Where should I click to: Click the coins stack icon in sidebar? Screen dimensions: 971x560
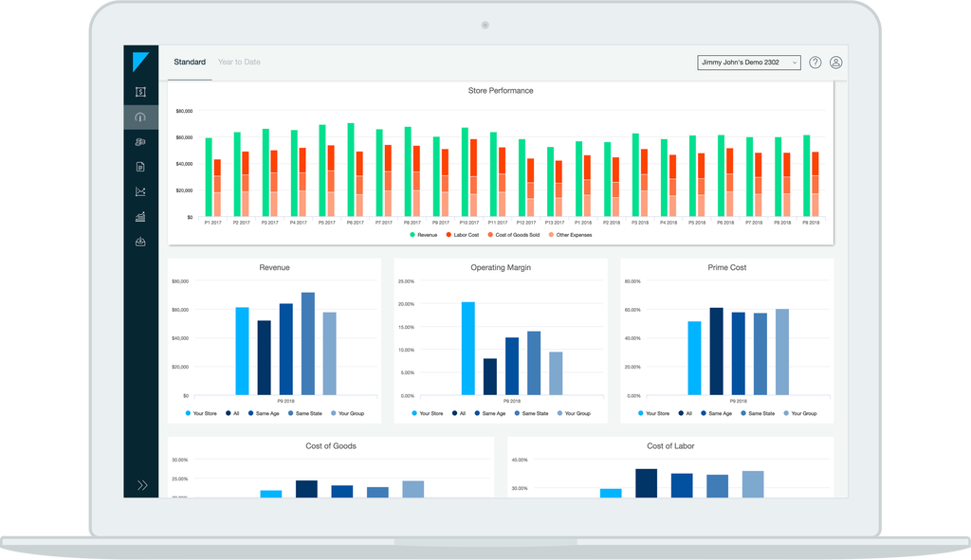tap(140, 142)
